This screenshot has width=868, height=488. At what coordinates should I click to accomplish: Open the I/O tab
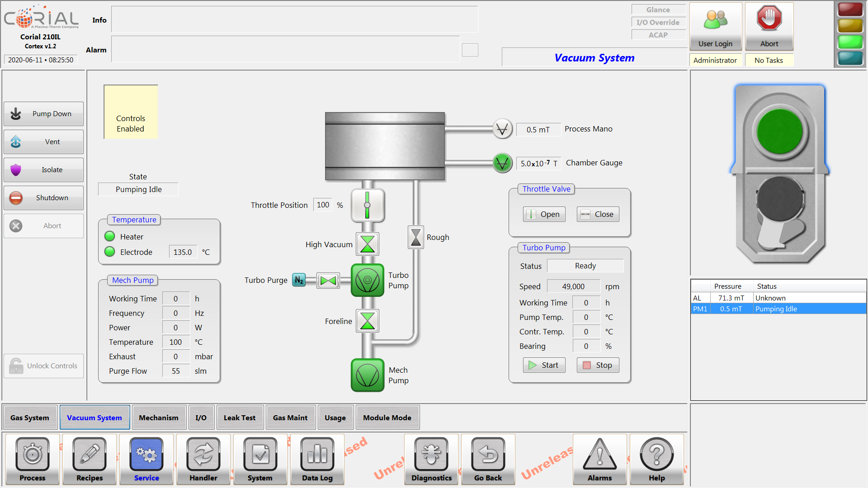(201, 418)
